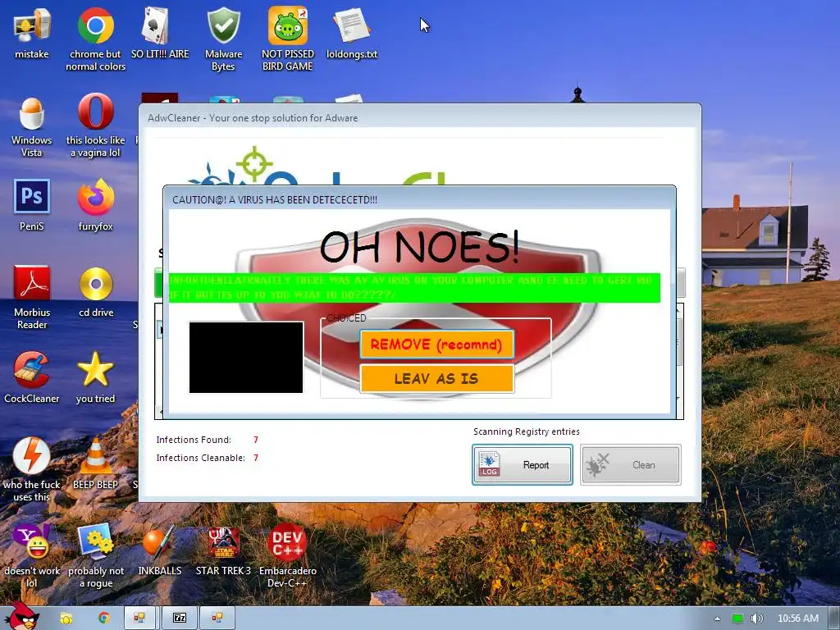This screenshot has width=840, height=630.
Task: Click the 'LEAV AS IS' button
Action: coord(436,379)
